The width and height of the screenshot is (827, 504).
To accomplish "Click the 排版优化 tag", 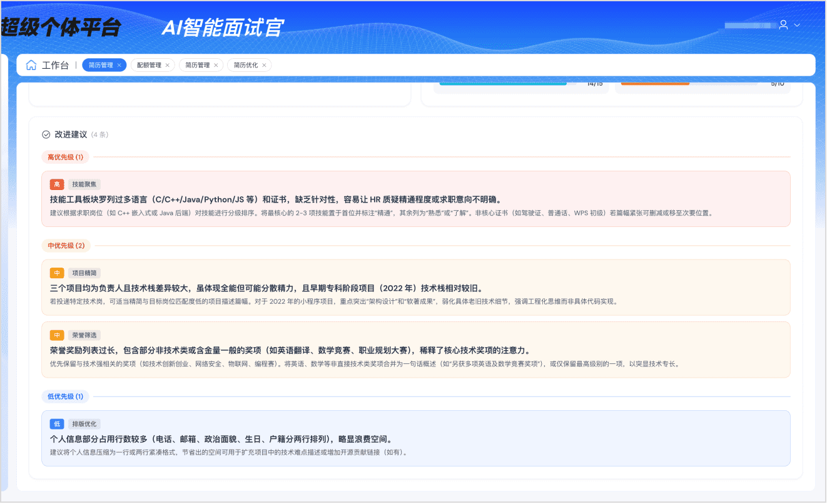I will pos(84,424).
